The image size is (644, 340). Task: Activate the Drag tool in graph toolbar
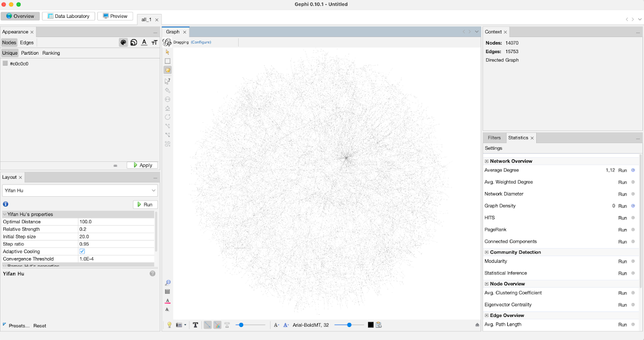click(x=167, y=70)
